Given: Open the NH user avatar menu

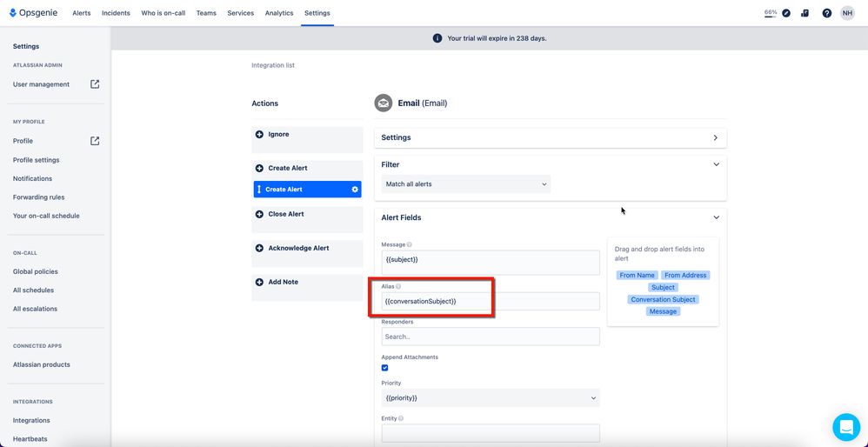Looking at the screenshot, I should 847,13.
